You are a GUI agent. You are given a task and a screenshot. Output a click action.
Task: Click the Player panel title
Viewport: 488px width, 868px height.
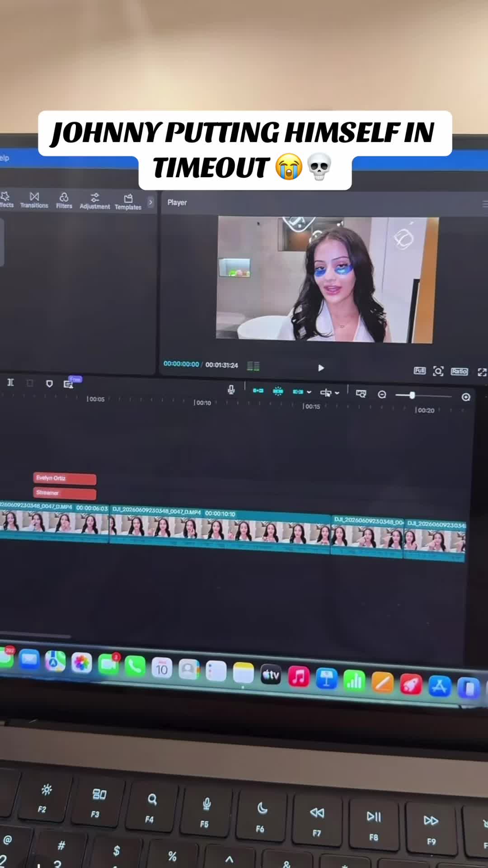177,203
